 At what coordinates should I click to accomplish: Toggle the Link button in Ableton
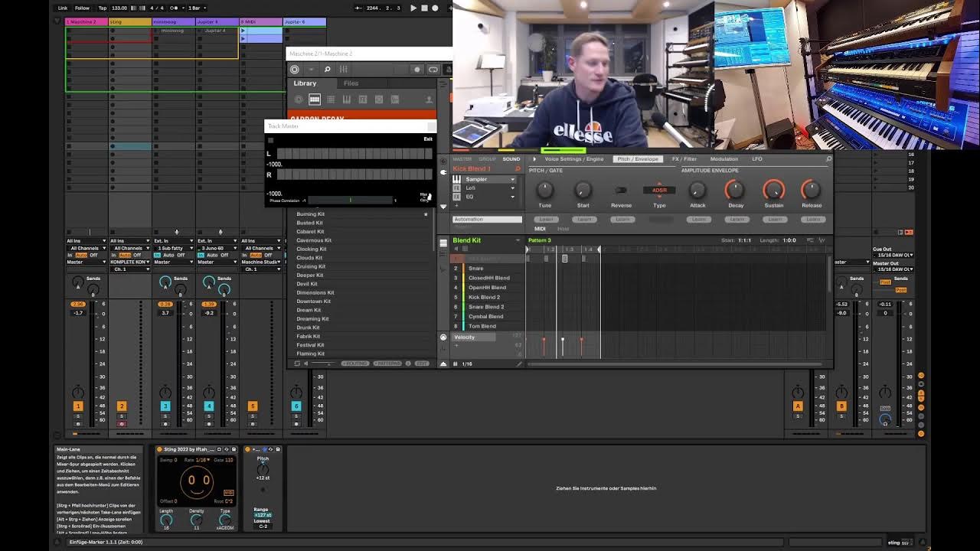pos(63,8)
